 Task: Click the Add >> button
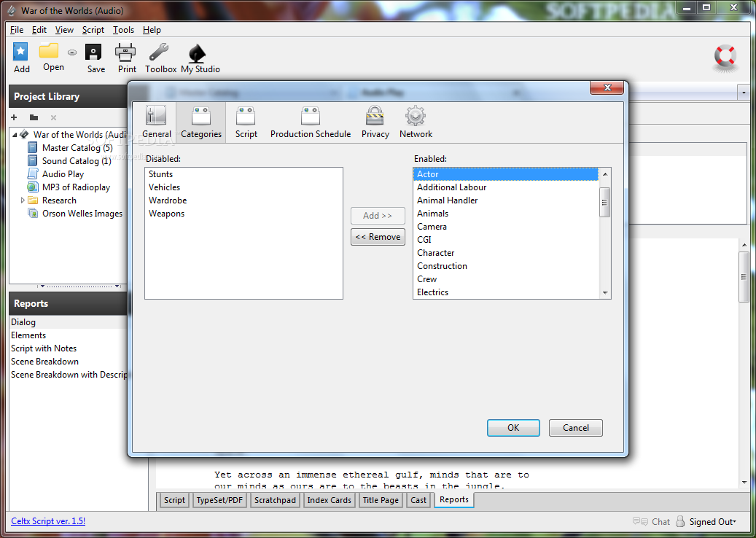(x=378, y=216)
